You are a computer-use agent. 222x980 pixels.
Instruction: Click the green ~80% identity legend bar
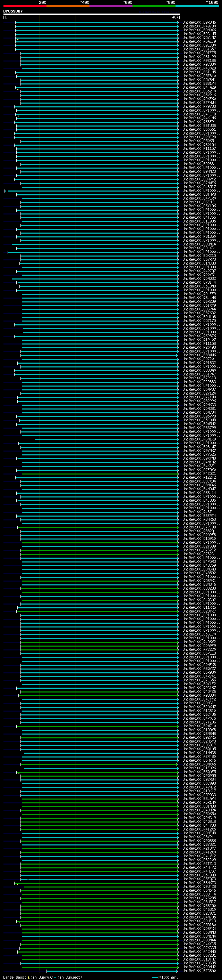[154, 6]
